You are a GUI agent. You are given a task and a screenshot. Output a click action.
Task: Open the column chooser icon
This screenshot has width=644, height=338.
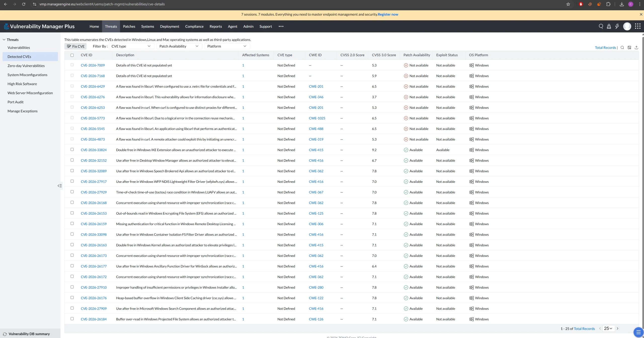[x=629, y=47]
